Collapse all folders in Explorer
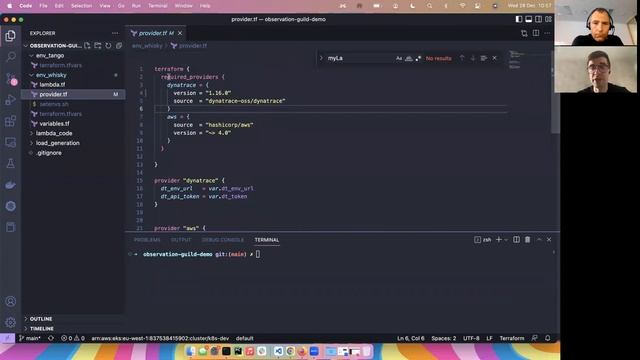Image resolution: width=640 pixels, height=360 pixels. tap(119, 46)
